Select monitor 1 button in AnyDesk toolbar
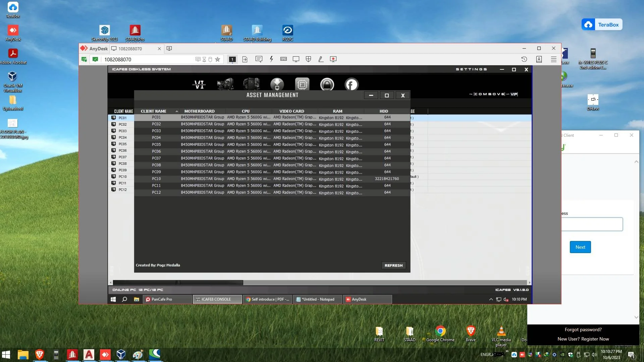 pyautogui.click(x=232, y=59)
